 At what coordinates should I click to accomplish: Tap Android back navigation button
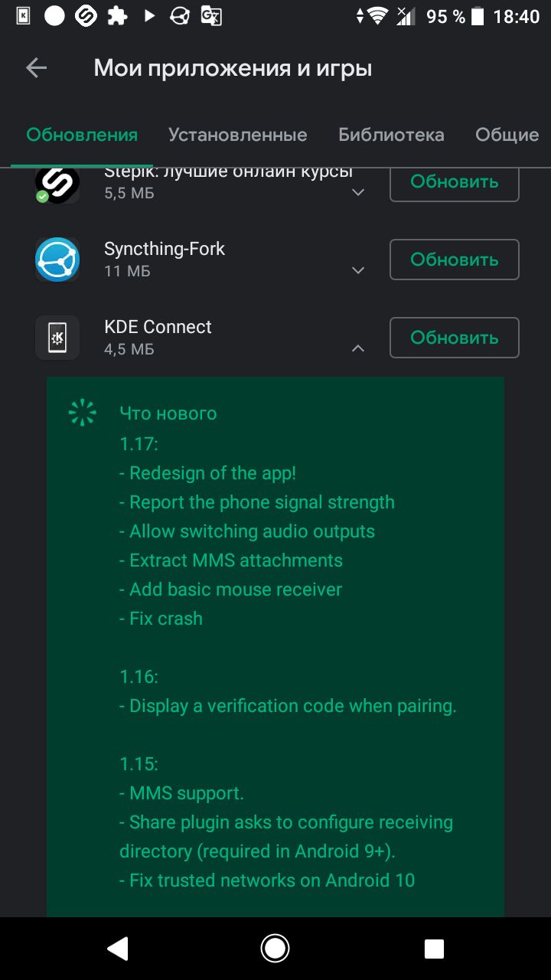click(x=117, y=949)
